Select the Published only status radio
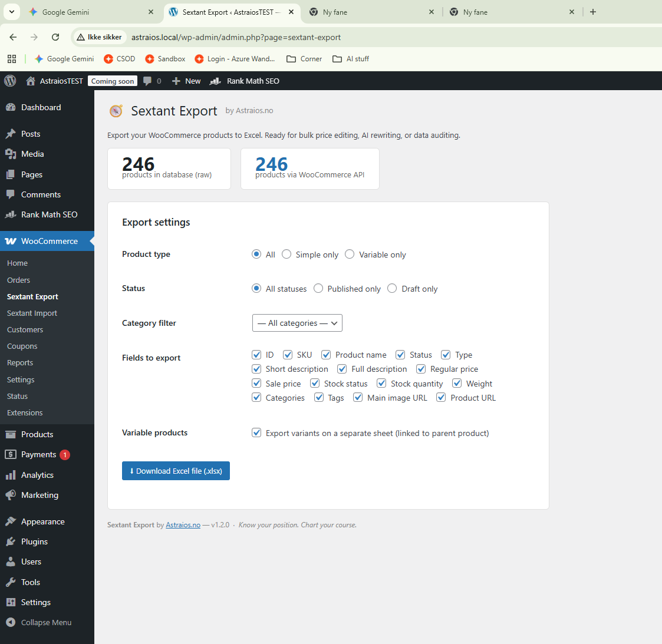The height and width of the screenshot is (644, 662). [x=318, y=288]
